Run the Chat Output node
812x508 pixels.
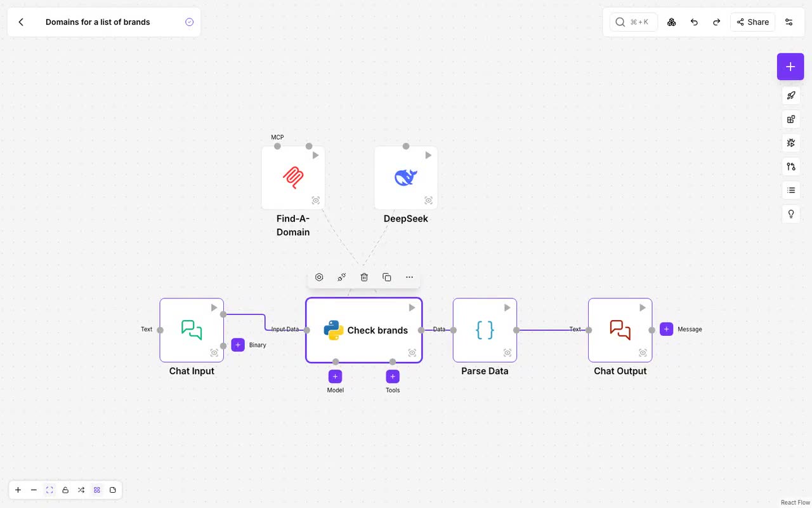click(643, 308)
